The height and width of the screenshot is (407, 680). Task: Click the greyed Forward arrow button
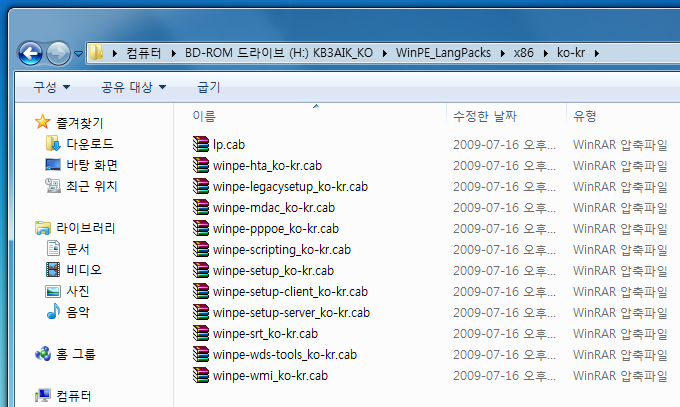point(58,53)
